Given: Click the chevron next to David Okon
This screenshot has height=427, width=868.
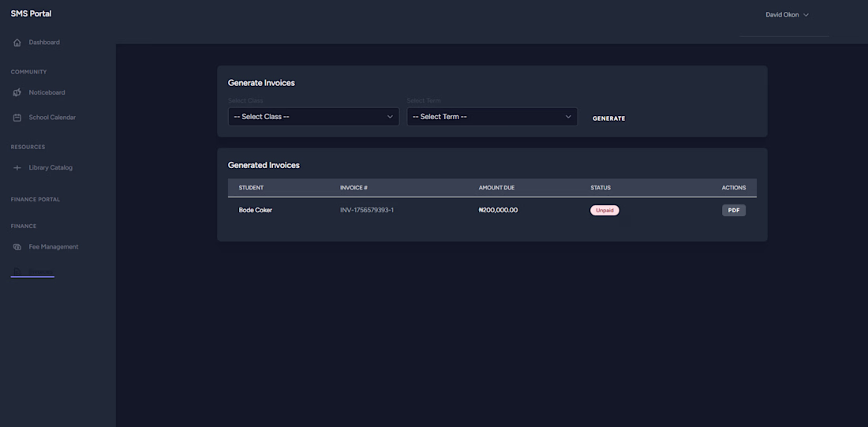Looking at the screenshot, I should pyautogui.click(x=806, y=15).
